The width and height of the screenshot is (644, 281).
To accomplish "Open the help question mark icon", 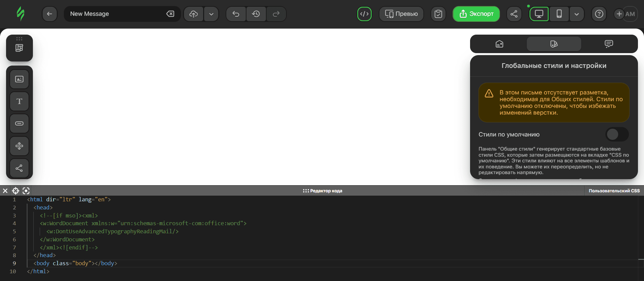I will pos(599,14).
